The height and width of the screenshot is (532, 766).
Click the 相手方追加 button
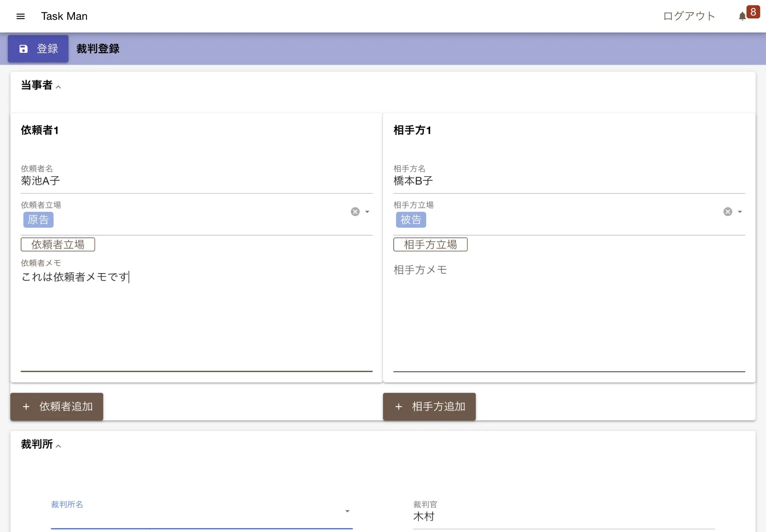click(x=429, y=406)
